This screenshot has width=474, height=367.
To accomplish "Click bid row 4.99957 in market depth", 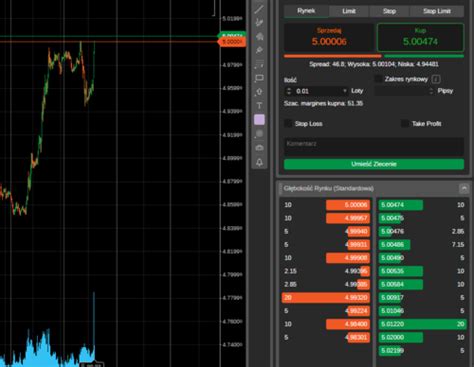I will pos(326,218).
